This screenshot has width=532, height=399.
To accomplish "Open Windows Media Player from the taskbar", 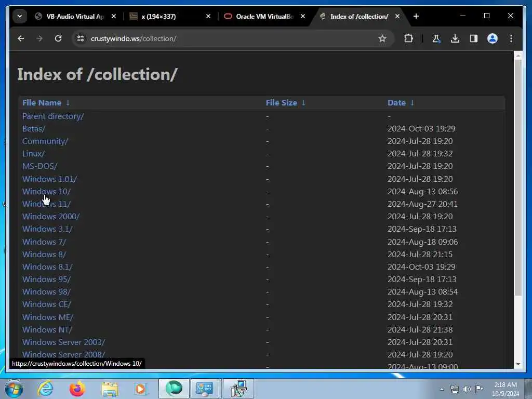I will point(140,389).
